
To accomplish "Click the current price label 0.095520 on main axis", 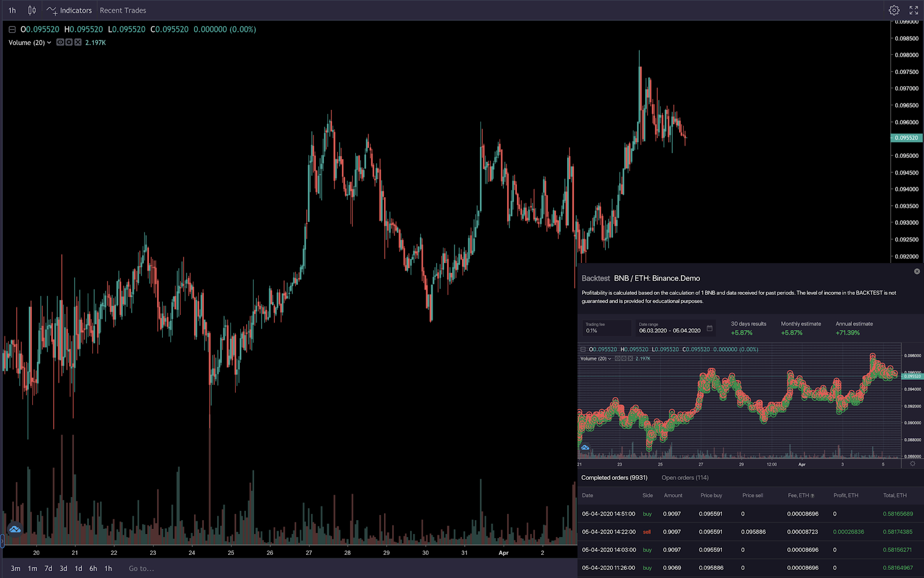I will point(906,138).
